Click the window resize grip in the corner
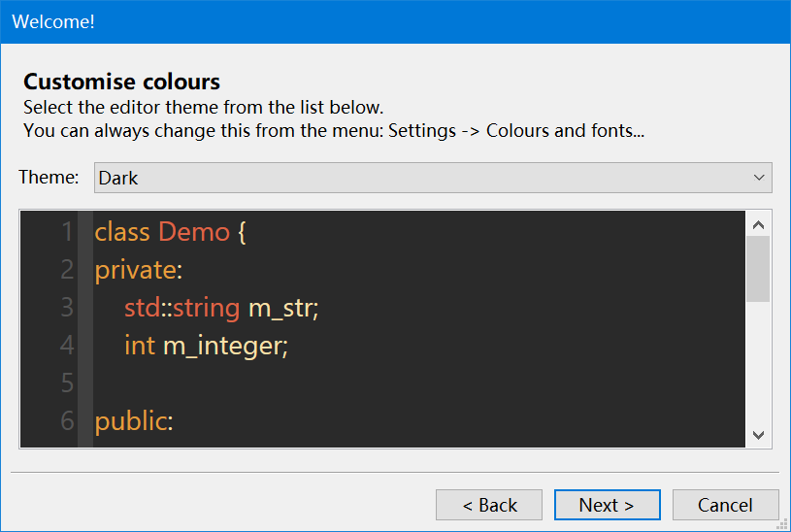This screenshot has width=791, height=532. tap(783, 524)
